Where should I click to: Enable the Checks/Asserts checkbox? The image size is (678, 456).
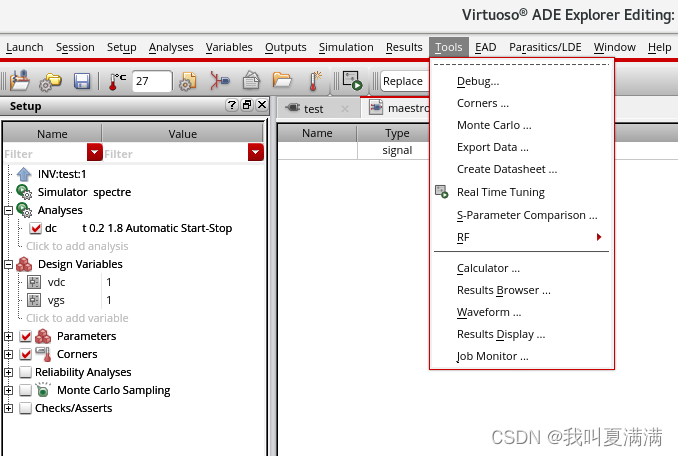(x=26, y=408)
